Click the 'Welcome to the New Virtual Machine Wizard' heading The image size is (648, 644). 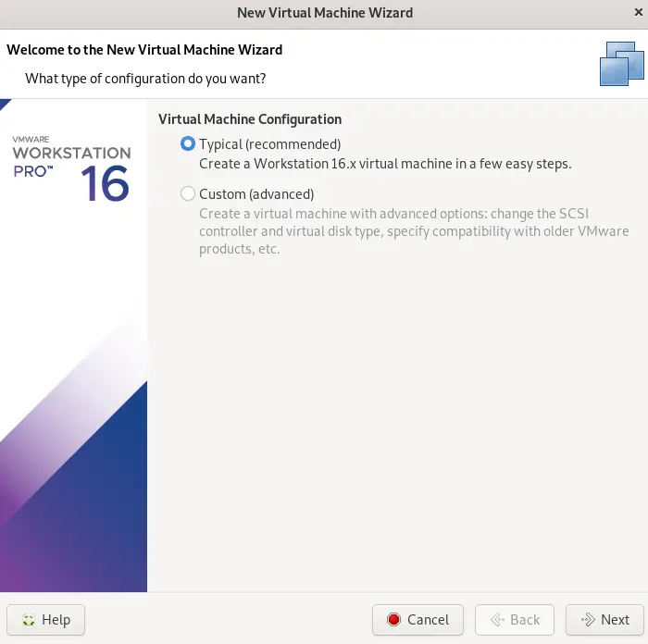[144, 50]
